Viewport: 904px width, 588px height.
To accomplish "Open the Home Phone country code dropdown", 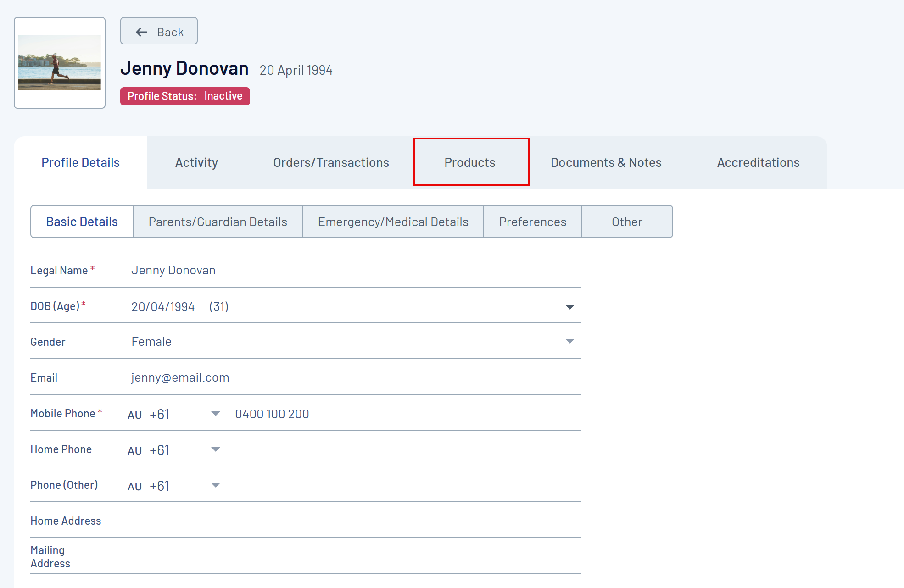I will pyautogui.click(x=215, y=449).
